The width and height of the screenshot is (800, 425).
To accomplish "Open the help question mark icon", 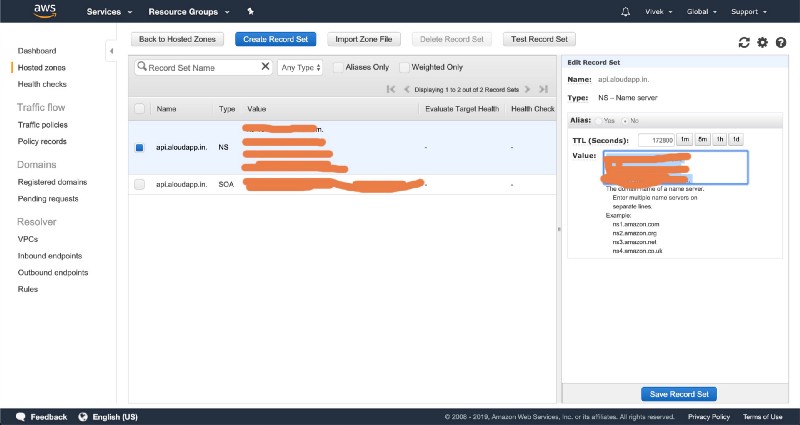I will (781, 43).
